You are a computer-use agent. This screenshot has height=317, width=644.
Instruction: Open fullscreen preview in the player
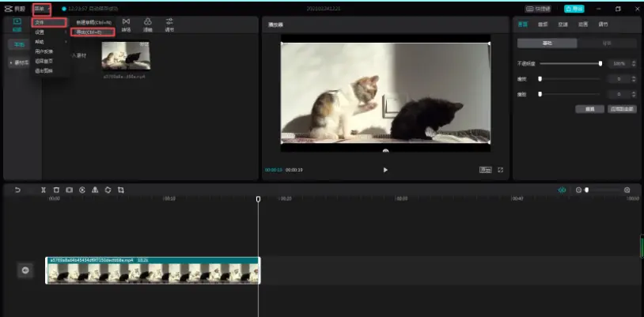(501, 170)
